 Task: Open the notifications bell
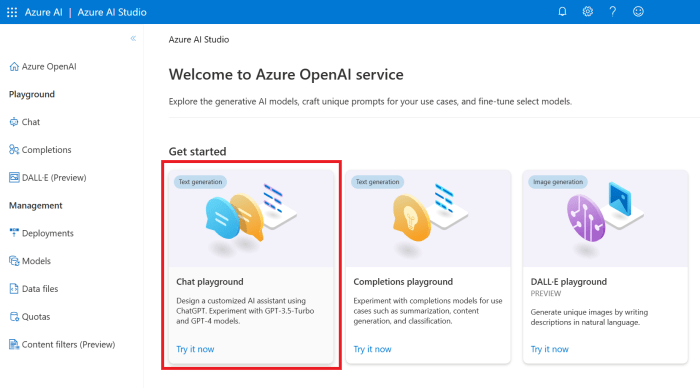pos(562,12)
